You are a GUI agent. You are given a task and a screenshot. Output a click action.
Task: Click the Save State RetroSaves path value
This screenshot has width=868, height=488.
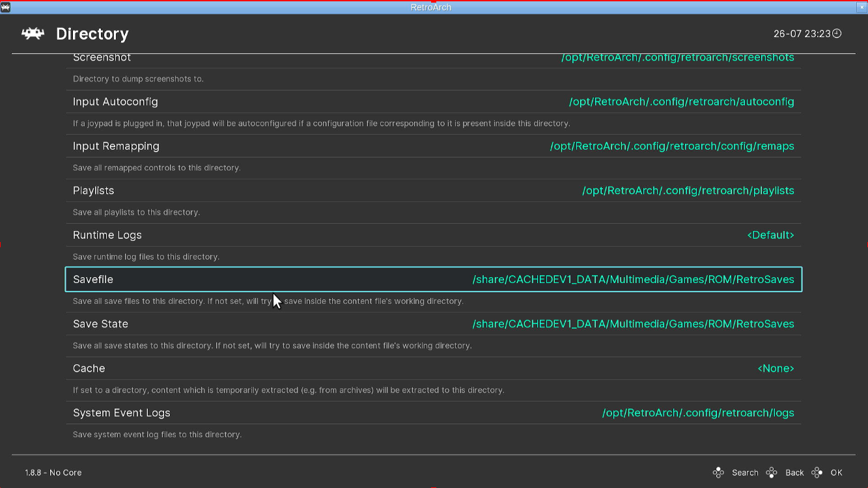(634, 324)
